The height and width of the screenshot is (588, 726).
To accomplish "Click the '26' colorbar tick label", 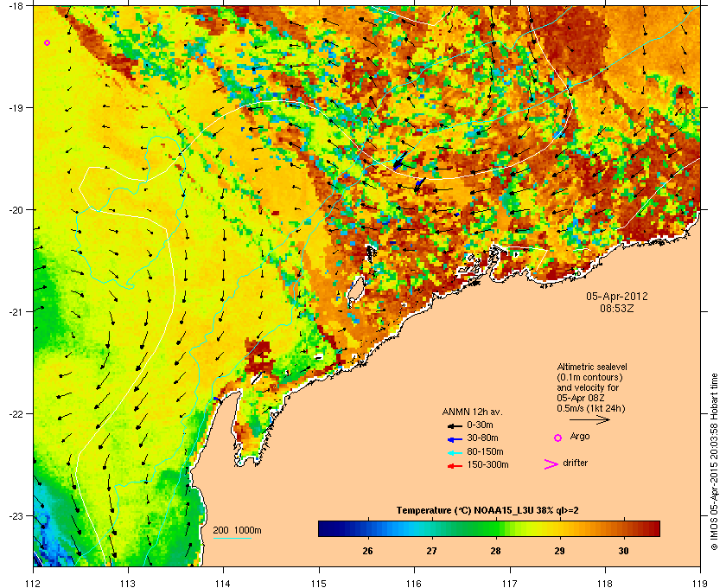I will [x=367, y=551].
